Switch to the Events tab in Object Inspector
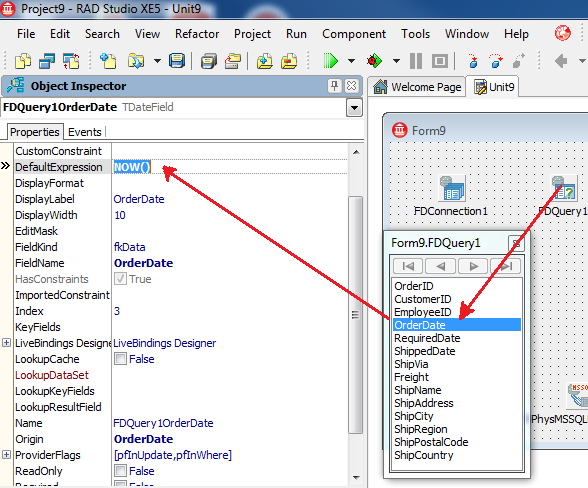 click(x=85, y=132)
